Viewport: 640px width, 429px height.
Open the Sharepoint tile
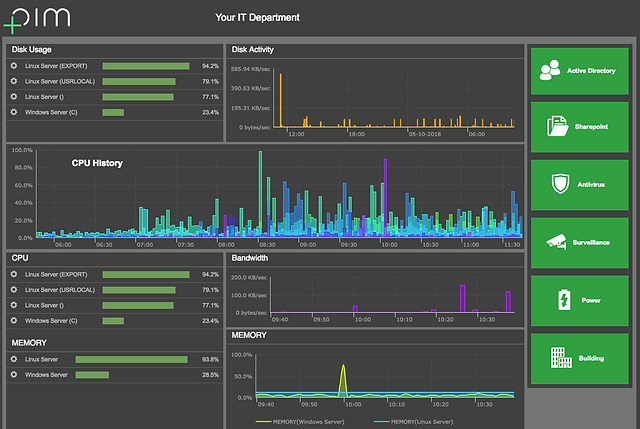pyautogui.click(x=580, y=127)
